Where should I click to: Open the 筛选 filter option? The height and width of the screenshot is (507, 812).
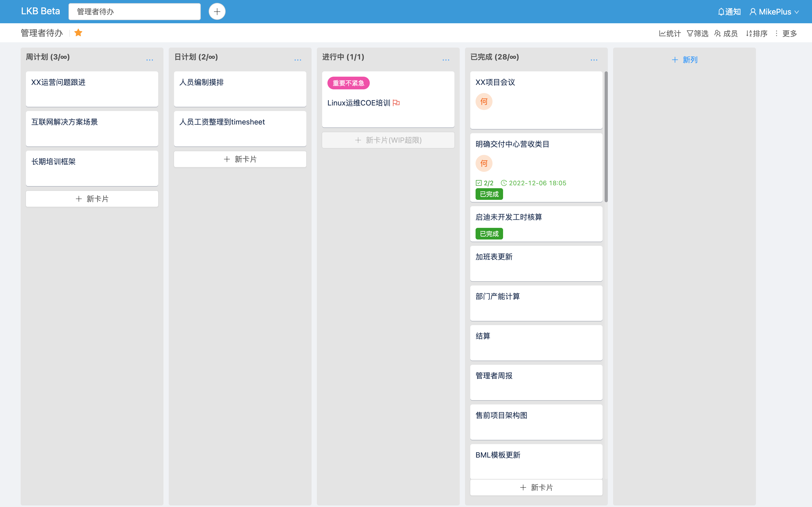coord(697,34)
